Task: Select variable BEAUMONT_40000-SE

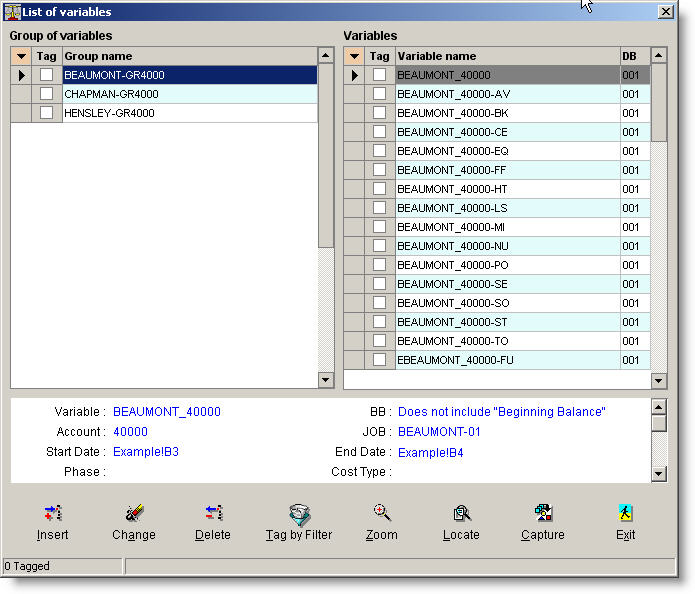Action: [508, 284]
